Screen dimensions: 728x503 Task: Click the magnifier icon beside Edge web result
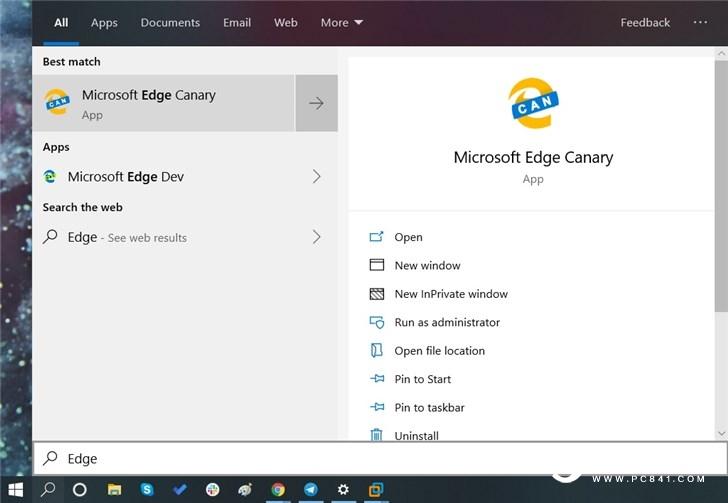coord(50,237)
